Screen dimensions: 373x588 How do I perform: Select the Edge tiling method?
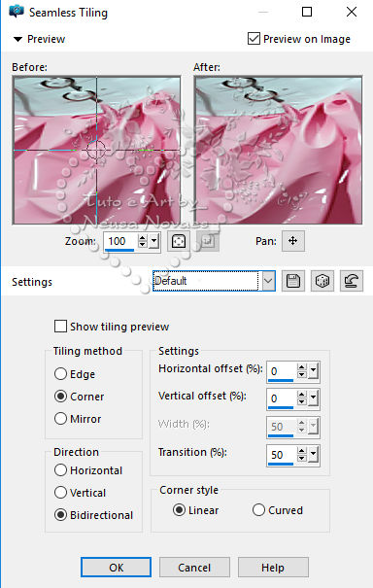pos(60,373)
